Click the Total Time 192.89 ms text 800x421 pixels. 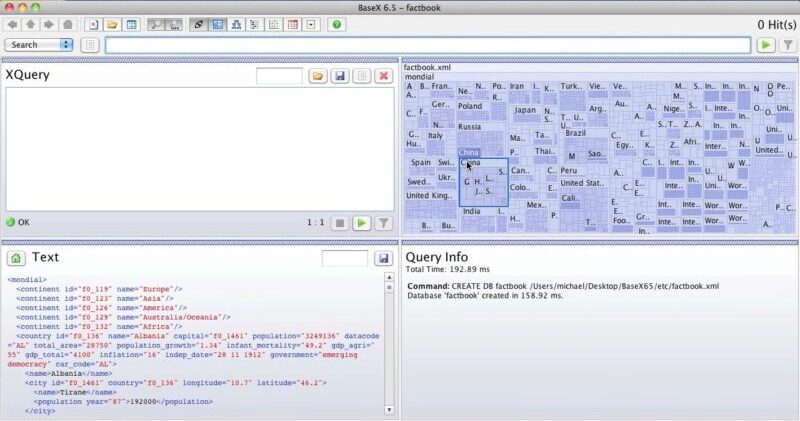point(447,269)
